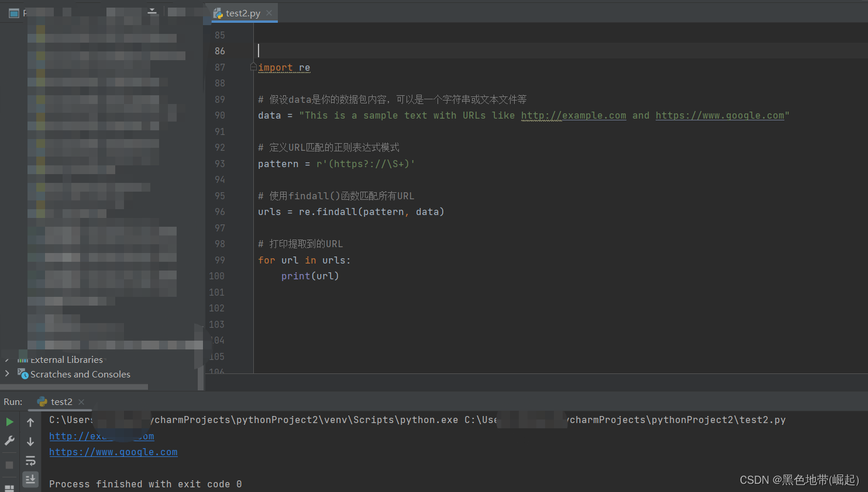Click the http://example.com URL in line 90

pos(574,115)
